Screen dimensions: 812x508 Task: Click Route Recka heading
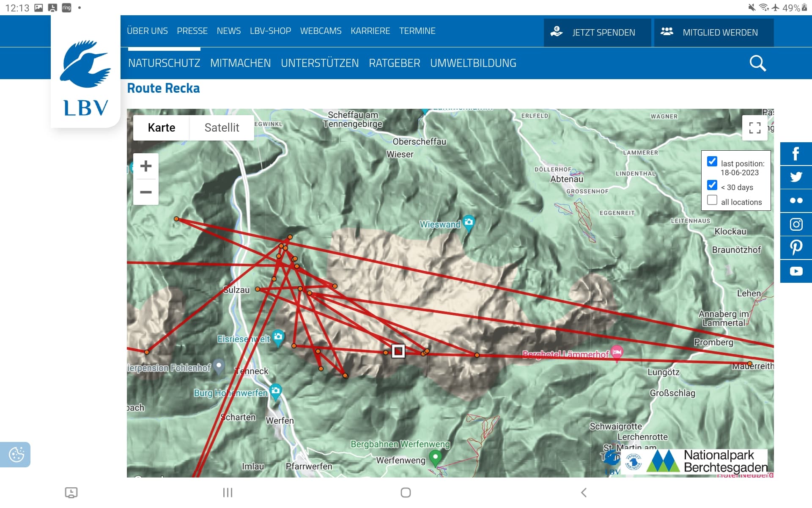click(x=163, y=88)
